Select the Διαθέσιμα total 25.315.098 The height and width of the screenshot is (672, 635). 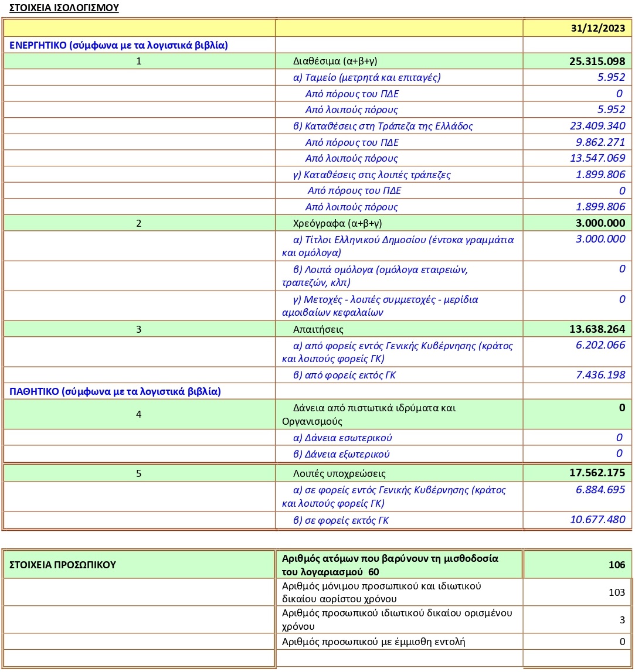pos(597,62)
